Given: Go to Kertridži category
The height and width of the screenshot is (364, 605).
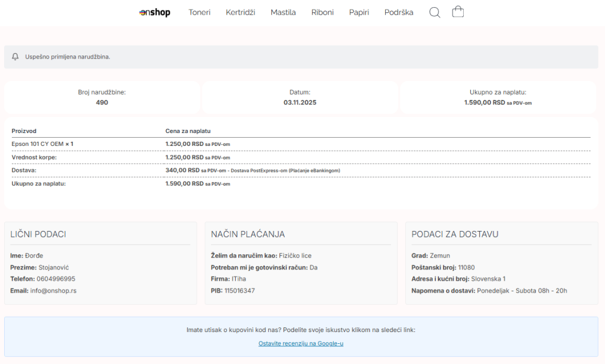Looking at the screenshot, I should (240, 12).
